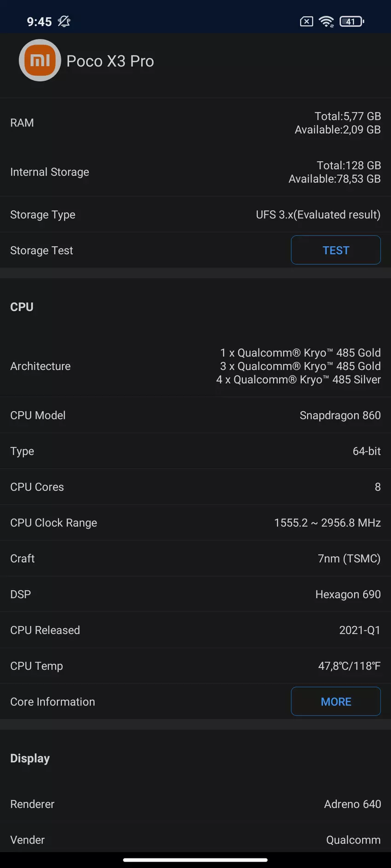This screenshot has width=391, height=868.
Task: Tap the Adreno 640 Renderer row
Action: [x=195, y=804]
